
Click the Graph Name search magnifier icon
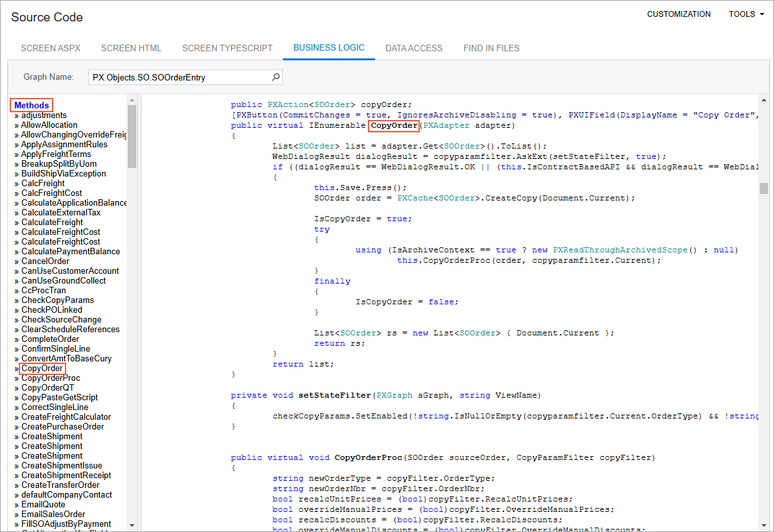pos(276,77)
